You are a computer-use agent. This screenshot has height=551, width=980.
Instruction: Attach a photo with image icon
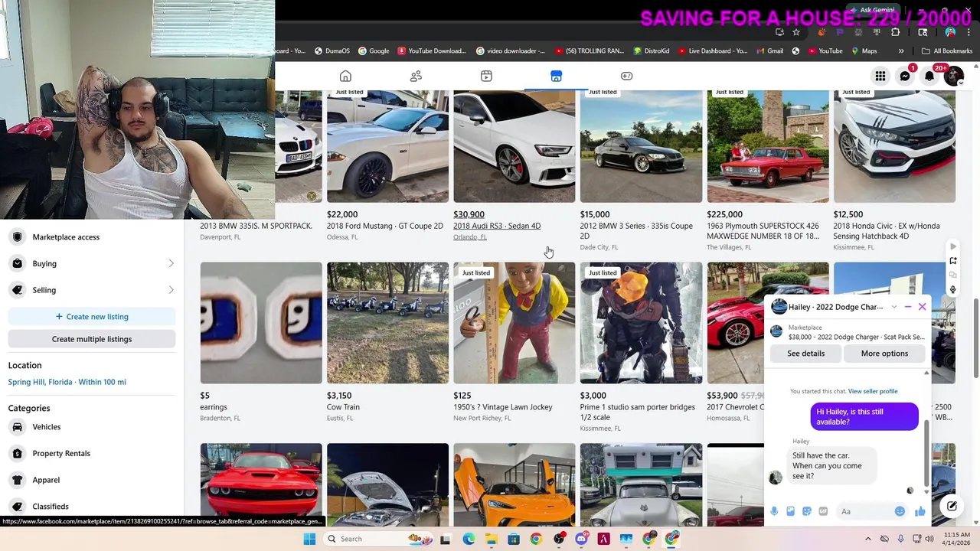coord(791,511)
